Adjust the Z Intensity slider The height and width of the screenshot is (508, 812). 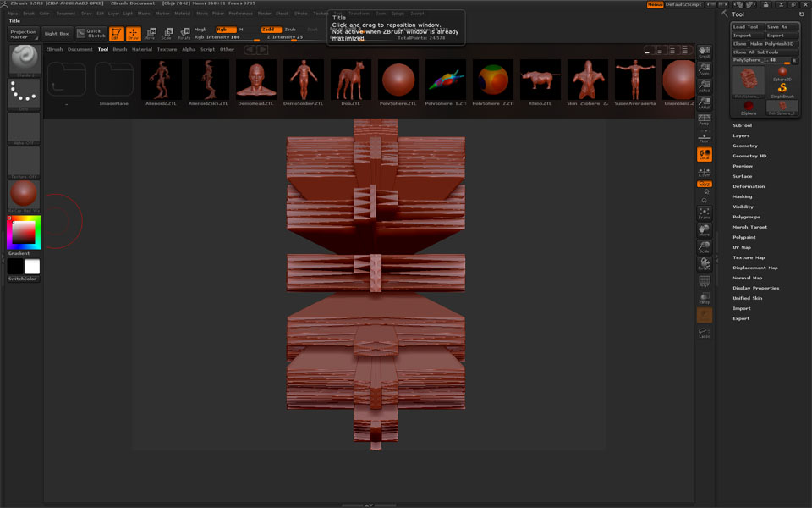pyautogui.click(x=294, y=37)
